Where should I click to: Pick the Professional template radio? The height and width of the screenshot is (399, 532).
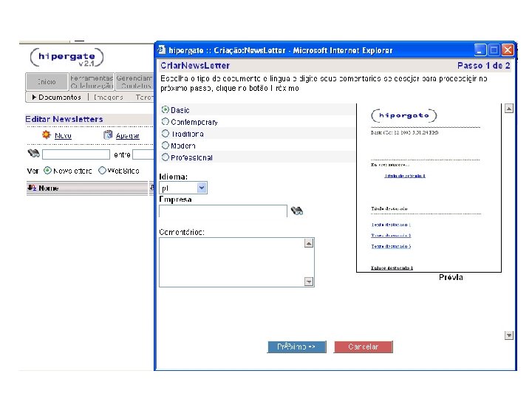coord(166,157)
